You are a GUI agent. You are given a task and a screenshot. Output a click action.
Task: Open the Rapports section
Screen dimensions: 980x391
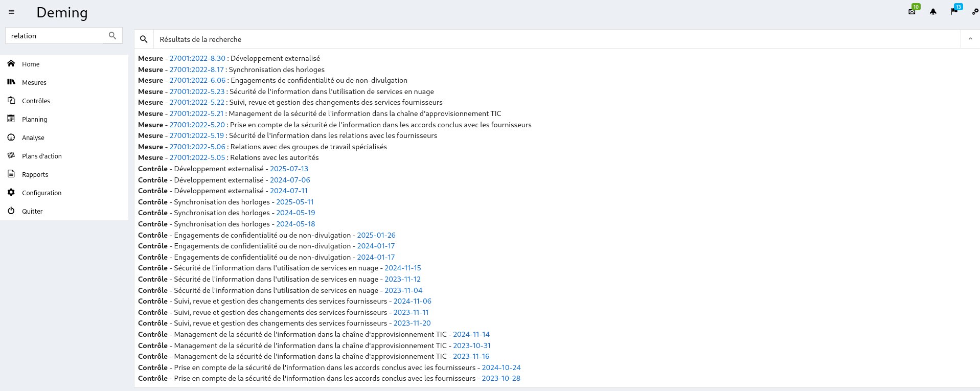click(35, 174)
